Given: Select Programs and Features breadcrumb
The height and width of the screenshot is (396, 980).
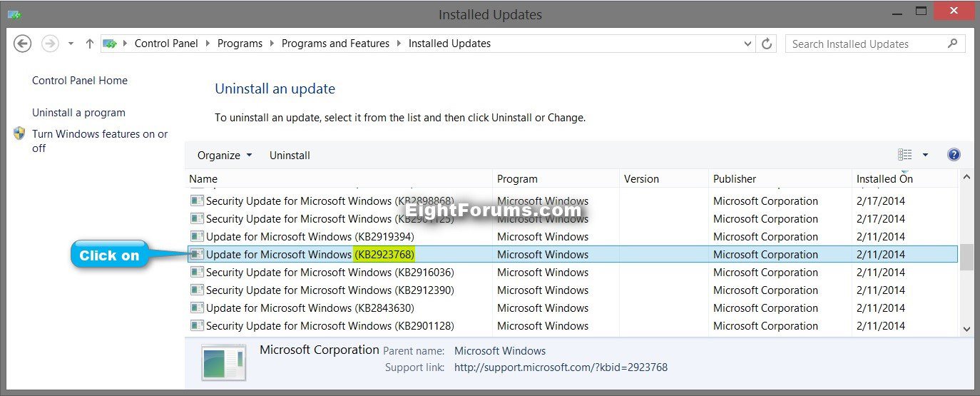Looking at the screenshot, I should point(335,44).
